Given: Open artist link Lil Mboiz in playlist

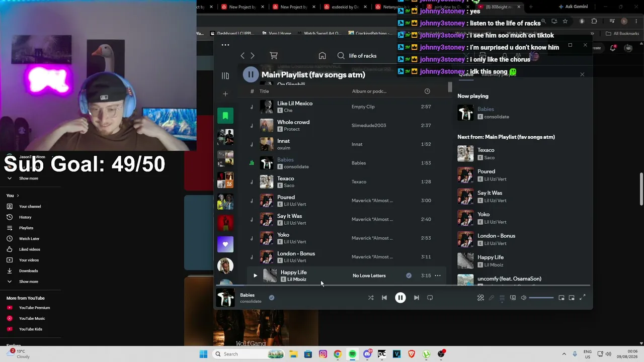Looking at the screenshot, I should coord(297,280).
